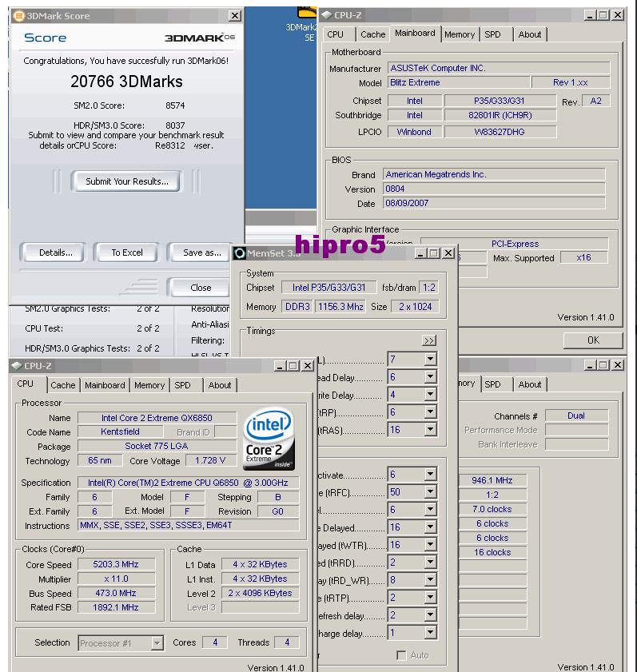This screenshot has width=637, height=672.
Task: Click the CPU-Z mainboard window title icon
Action: pos(327,15)
